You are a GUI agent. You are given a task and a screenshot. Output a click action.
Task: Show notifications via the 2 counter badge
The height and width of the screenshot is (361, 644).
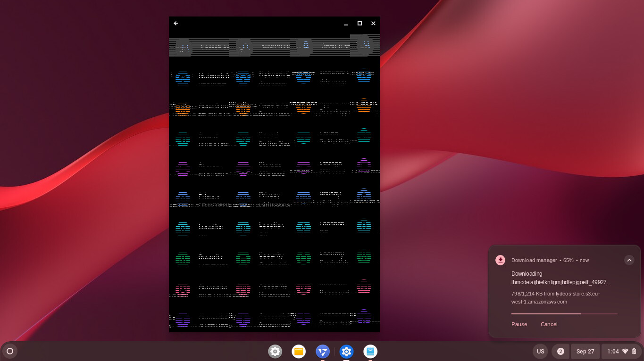click(560, 351)
